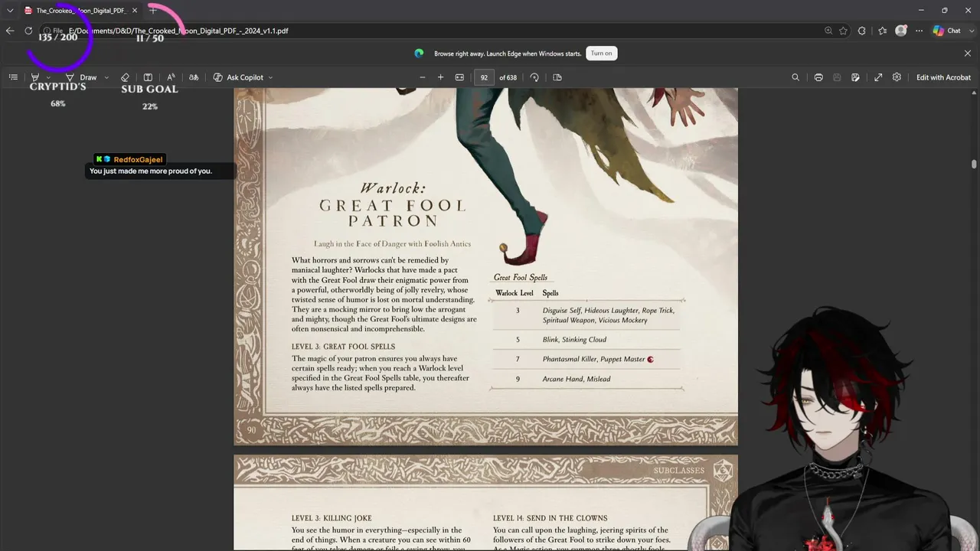Turn on Edge startup boost
Image resolution: width=980 pixels, height=551 pixels.
coord(602,54)
